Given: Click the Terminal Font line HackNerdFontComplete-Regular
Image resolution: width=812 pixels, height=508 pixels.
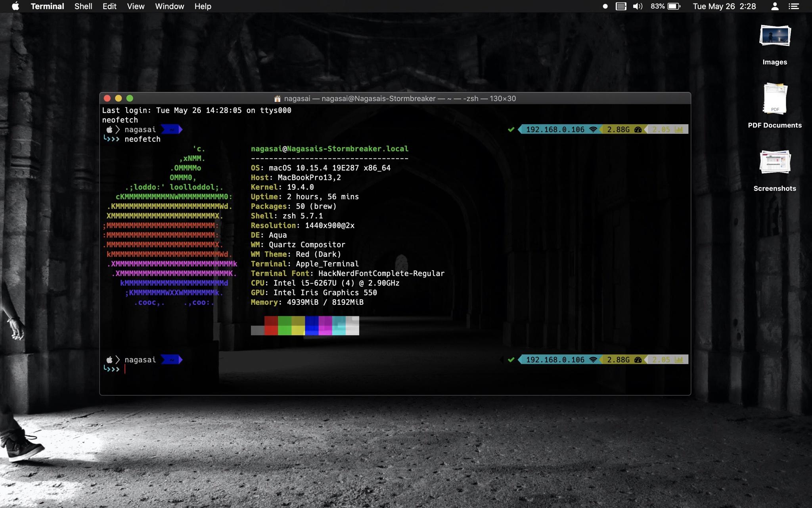Looking at the screenshot, I should click(x=348, y=273).
